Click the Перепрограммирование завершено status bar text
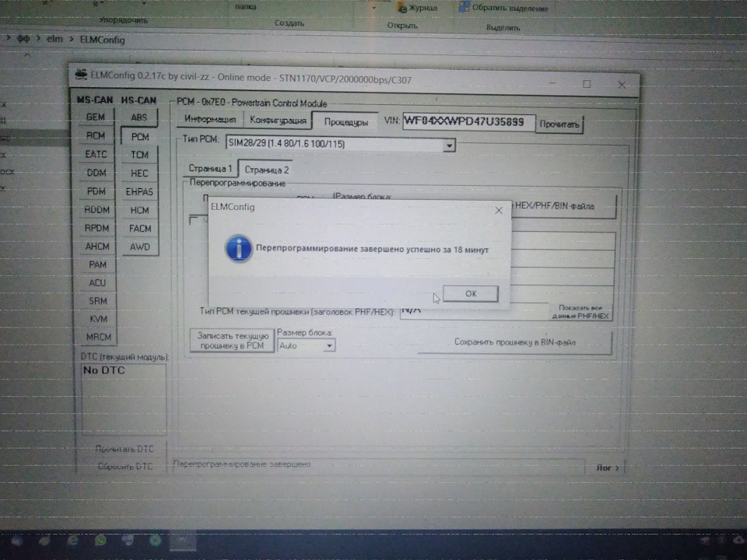 click(x=242, y=464)
